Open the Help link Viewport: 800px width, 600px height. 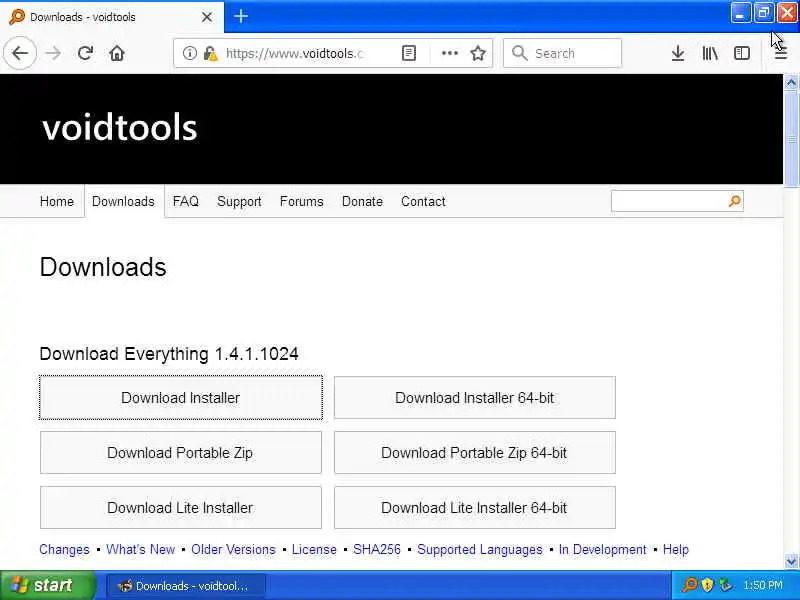[676, 549]
